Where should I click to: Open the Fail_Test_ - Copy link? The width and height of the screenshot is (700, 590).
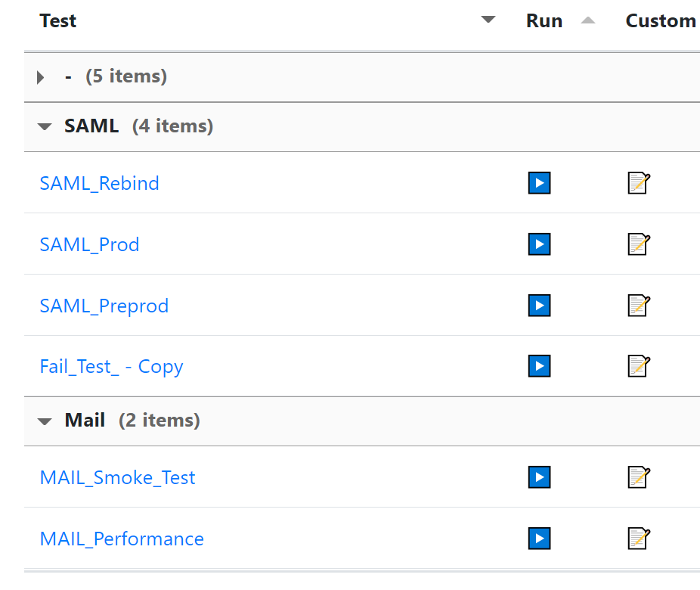(111, 367)
